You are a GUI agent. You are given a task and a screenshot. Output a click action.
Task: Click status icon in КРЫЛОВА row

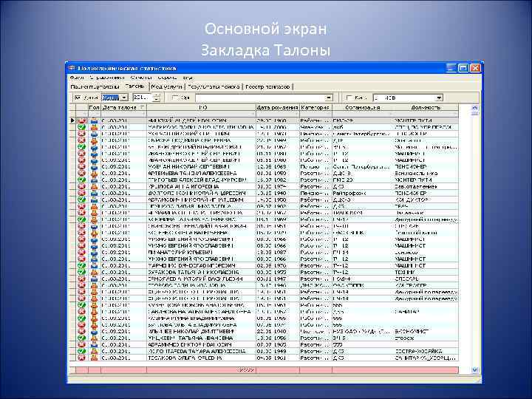pos(81,187)
